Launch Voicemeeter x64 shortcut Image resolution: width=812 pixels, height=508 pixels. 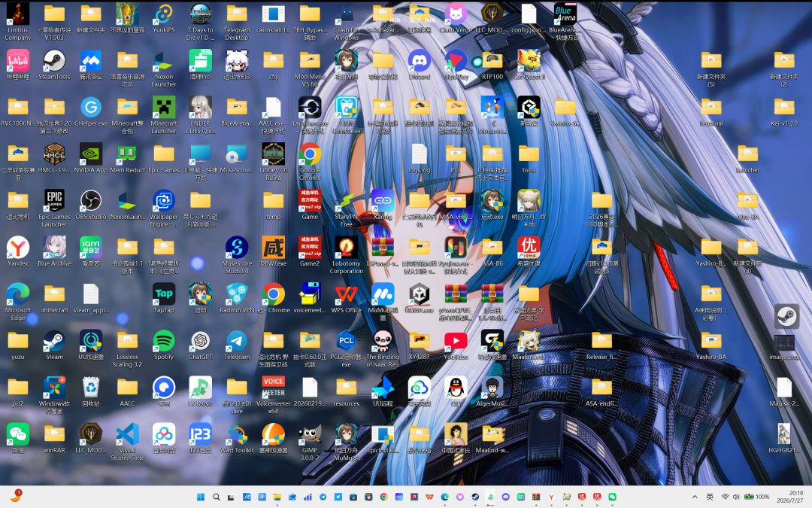[x=274, y=394]
